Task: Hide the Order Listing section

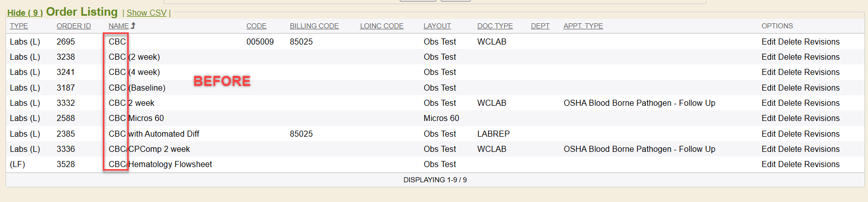Action: [25, 13]
